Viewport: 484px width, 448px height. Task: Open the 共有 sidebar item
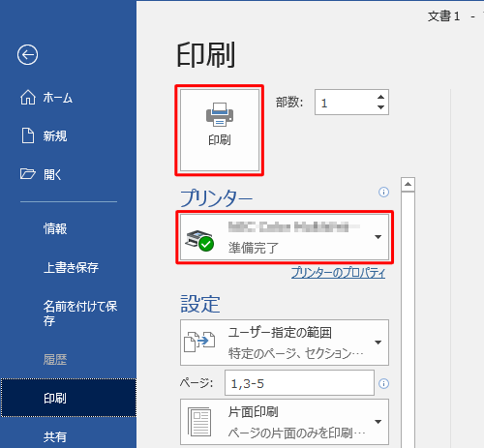click(x=55, y=436)
